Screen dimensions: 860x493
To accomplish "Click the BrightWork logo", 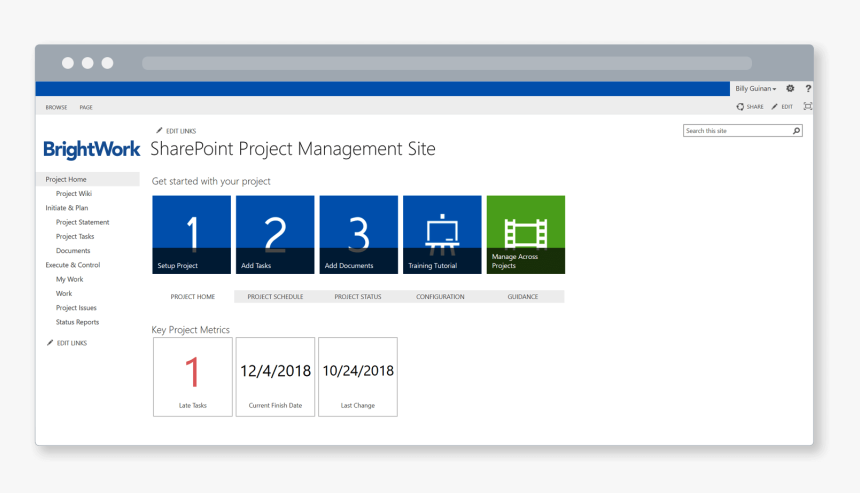I will (92, 149).
